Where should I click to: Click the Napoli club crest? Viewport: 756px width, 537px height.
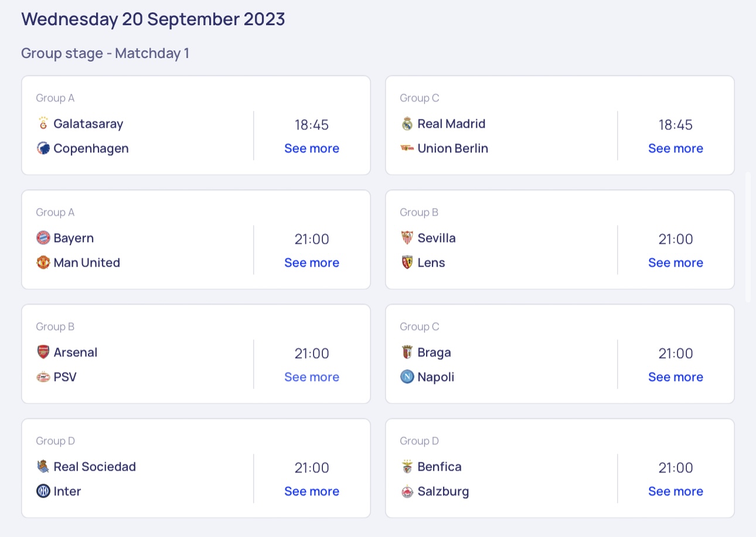[407, 377]
